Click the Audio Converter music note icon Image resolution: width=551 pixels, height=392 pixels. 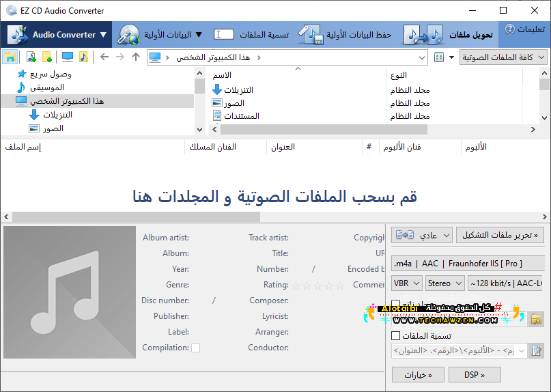(x=18, y=34)
